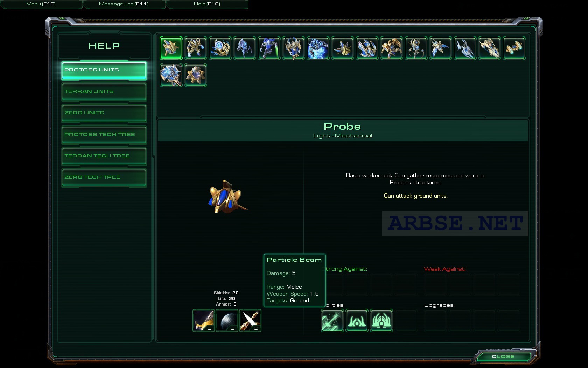Open the Zerg Units help section

104,113
